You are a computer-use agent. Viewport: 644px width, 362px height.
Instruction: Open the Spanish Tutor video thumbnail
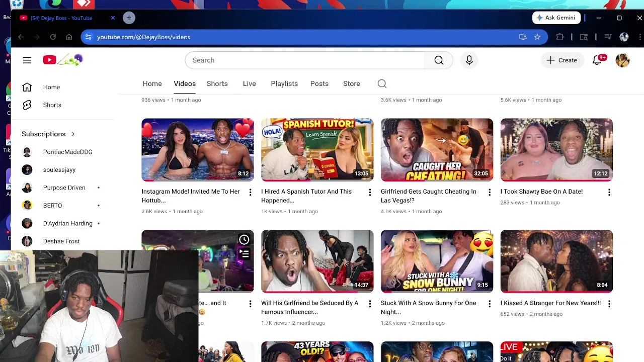pos(317,150)
